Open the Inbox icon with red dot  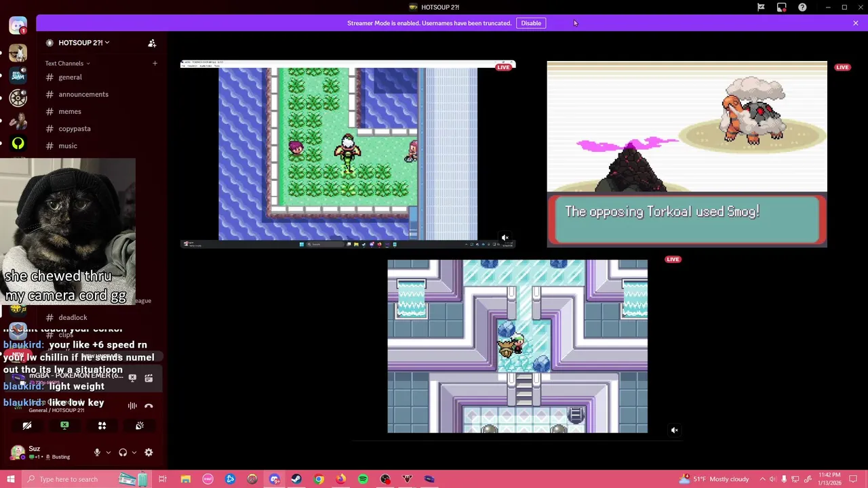click(782, 7)
